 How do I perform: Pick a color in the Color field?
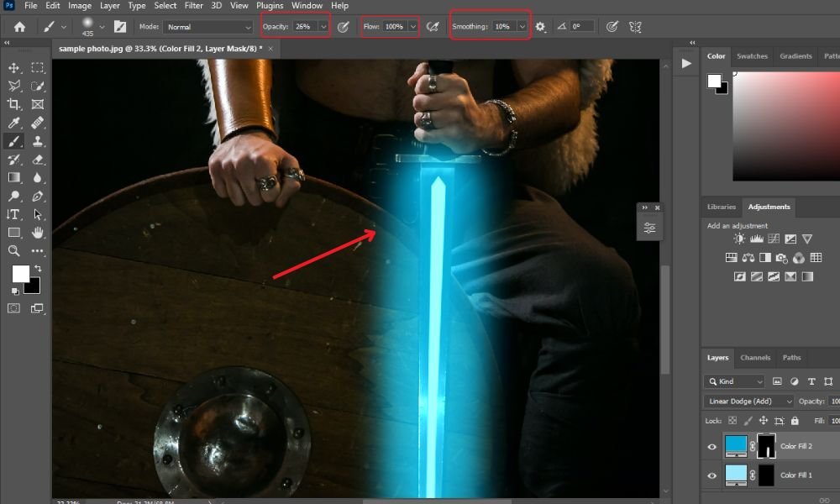tap(786, 126)
